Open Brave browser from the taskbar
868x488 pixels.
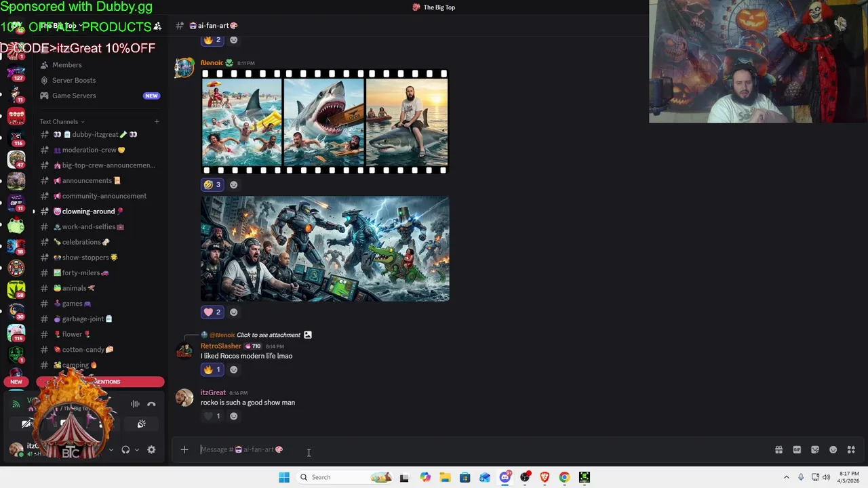pos(545,477)
